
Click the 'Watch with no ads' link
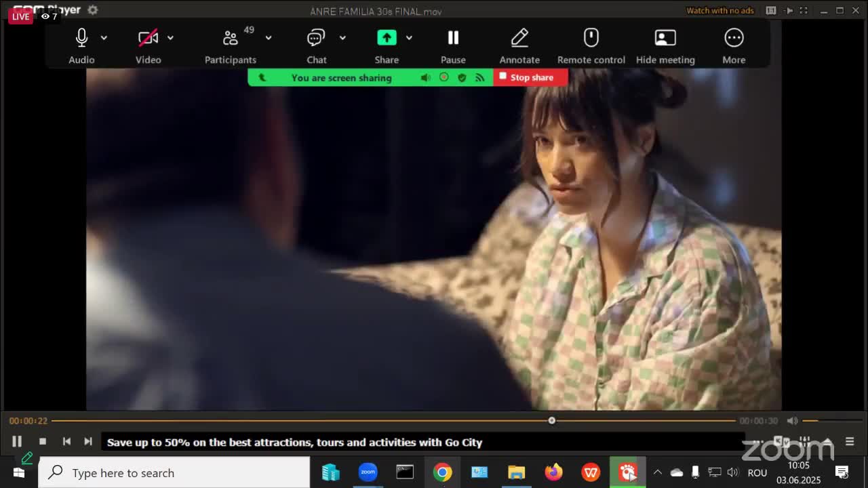click(720, 10)
